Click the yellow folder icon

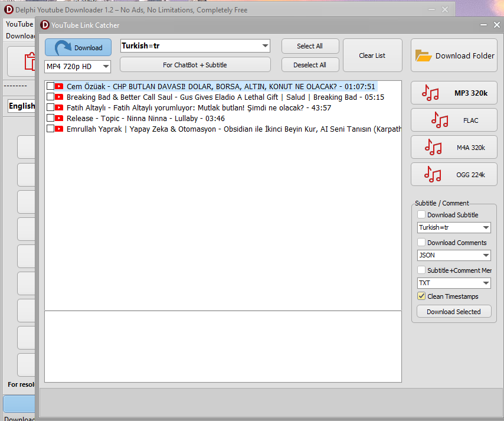pos(423,56)
